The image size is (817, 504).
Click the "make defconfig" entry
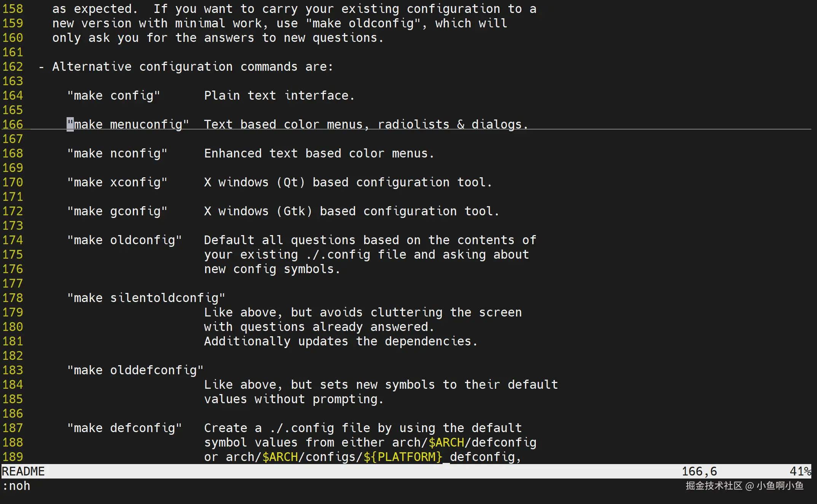click(x=125, y=428)
